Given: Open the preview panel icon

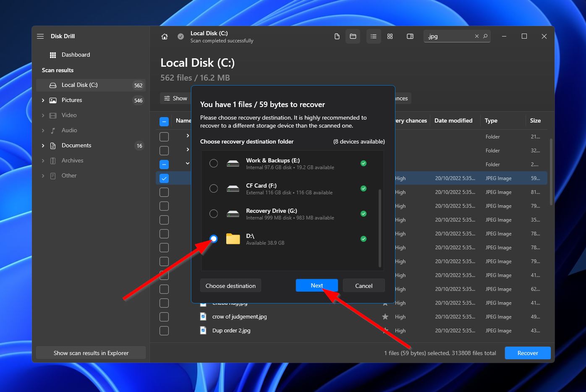Looking at the screenshot, I should (410, 36).
